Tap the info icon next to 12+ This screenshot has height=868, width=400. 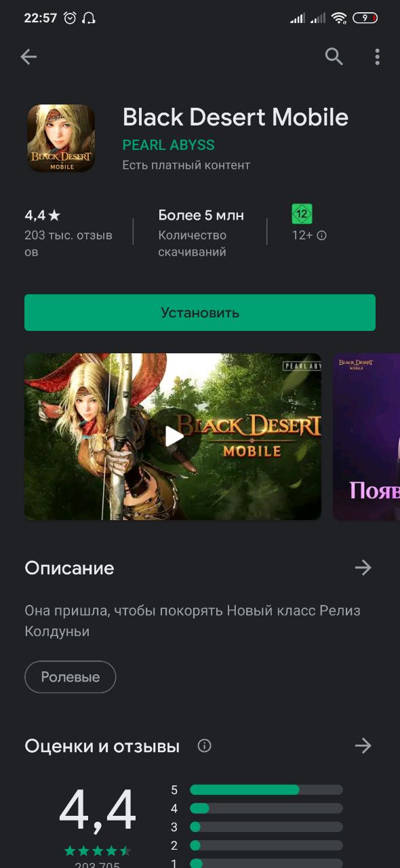(322, 235)
